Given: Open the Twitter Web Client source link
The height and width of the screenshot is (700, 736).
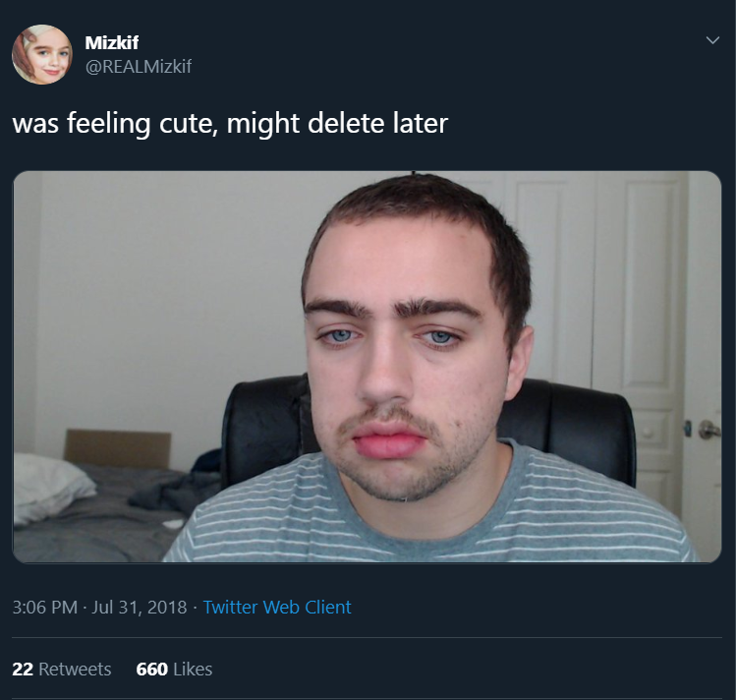Looking at the screenshot, I should tap(277, 607).
